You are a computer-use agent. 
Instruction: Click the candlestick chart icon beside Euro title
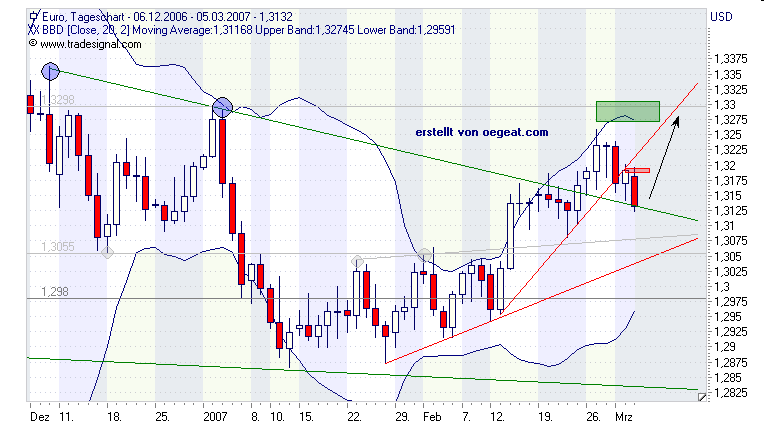click(x=33, y=17)
